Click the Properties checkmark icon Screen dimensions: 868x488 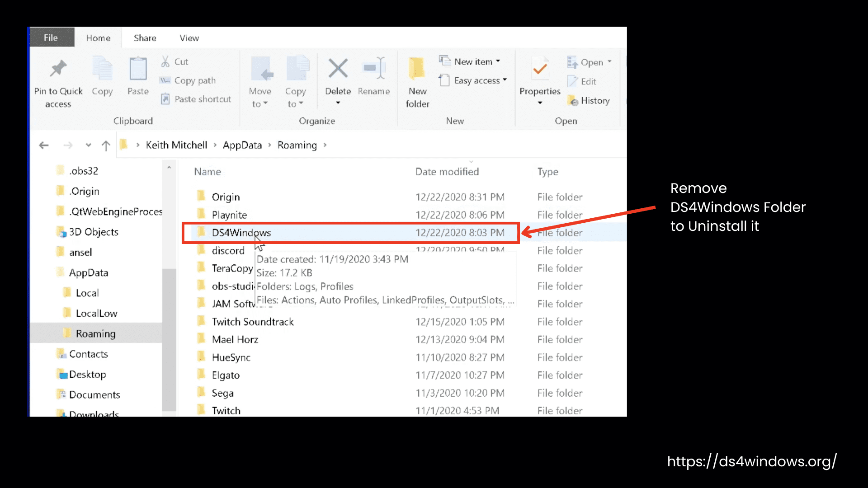(540, 69)
